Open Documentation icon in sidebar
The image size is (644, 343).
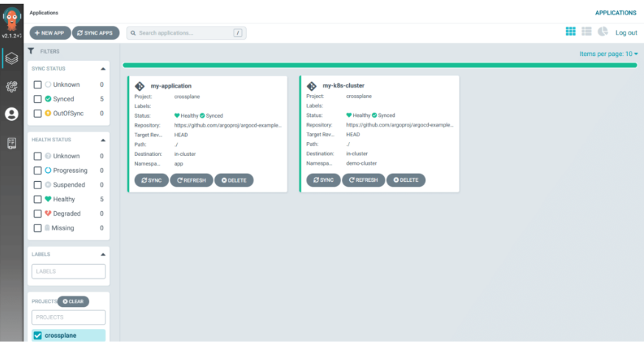pos(11,143)
